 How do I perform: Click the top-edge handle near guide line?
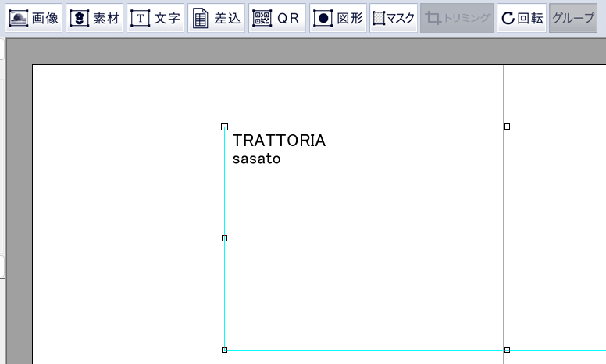[507, 127]
